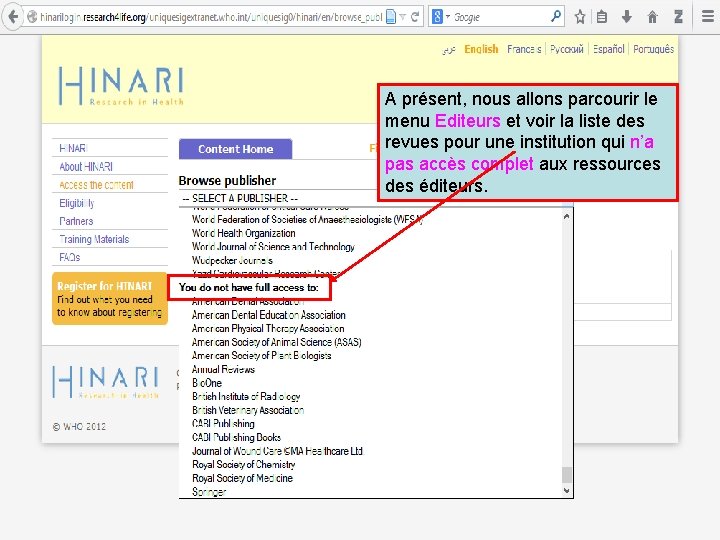Click the magnifier search icon in search box
This screenshot has width=720, height=540.
(x=556, y=17)
